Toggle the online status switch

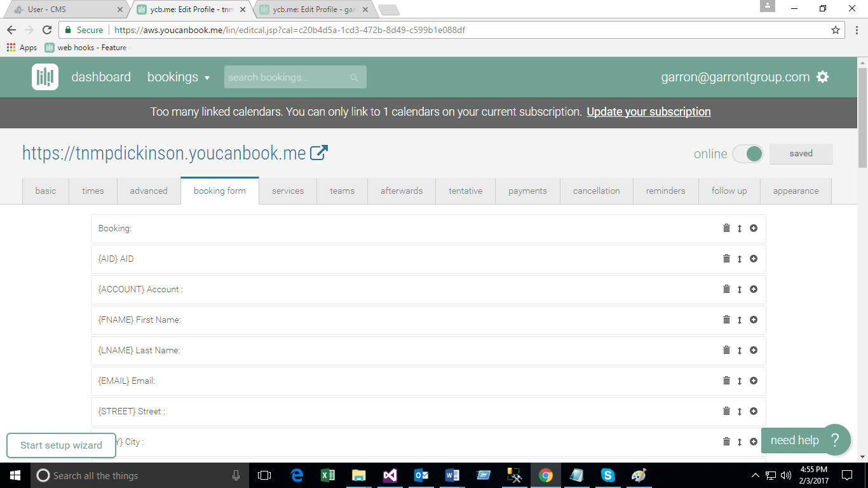click(747, 154)
